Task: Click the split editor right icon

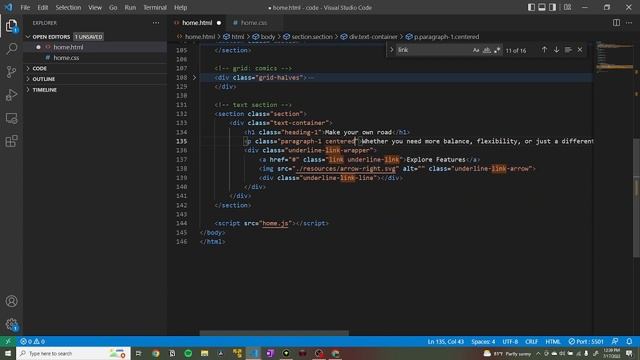Action: (616, 23)
